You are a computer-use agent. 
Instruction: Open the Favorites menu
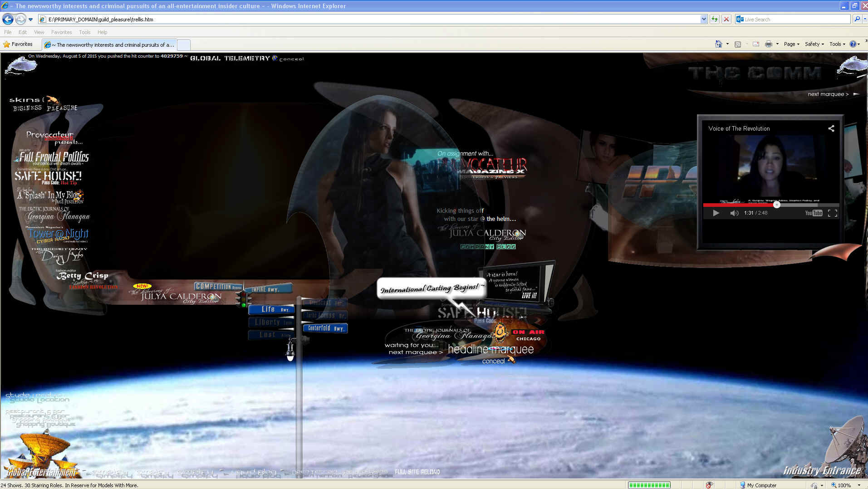61,32
